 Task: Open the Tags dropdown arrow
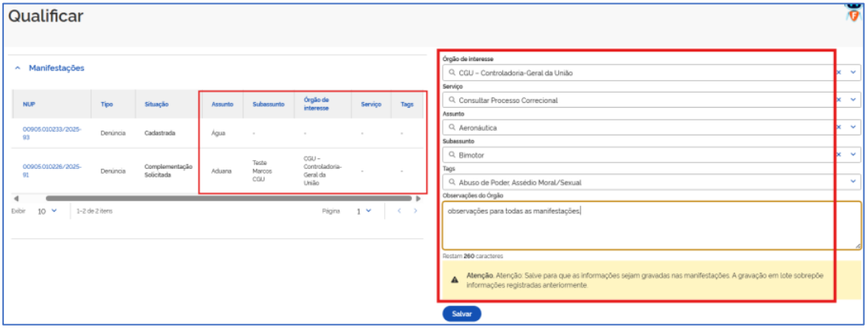click(853, 182)
